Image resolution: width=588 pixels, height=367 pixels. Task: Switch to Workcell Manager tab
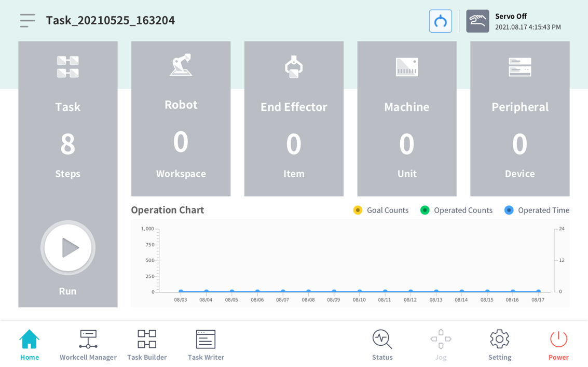(x=88, y=345)
